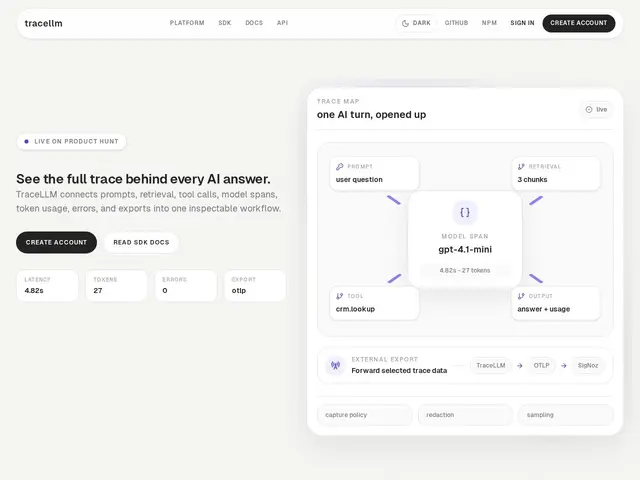
Task: Select the Prompt user question node
Action: [374, 173]
